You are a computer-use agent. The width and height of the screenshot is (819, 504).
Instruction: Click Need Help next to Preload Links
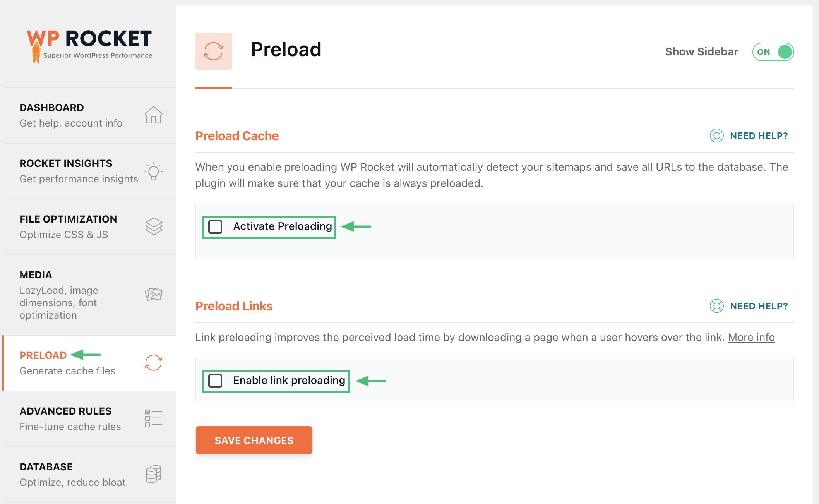point(759,306)
